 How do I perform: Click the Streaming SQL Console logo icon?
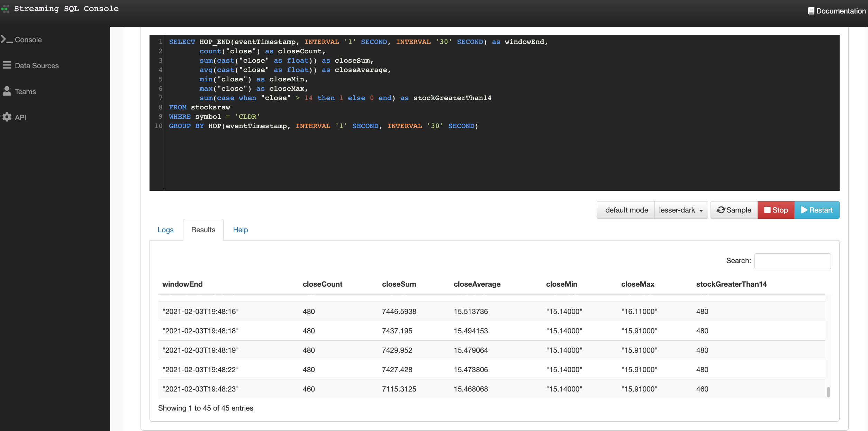point(5,9)
